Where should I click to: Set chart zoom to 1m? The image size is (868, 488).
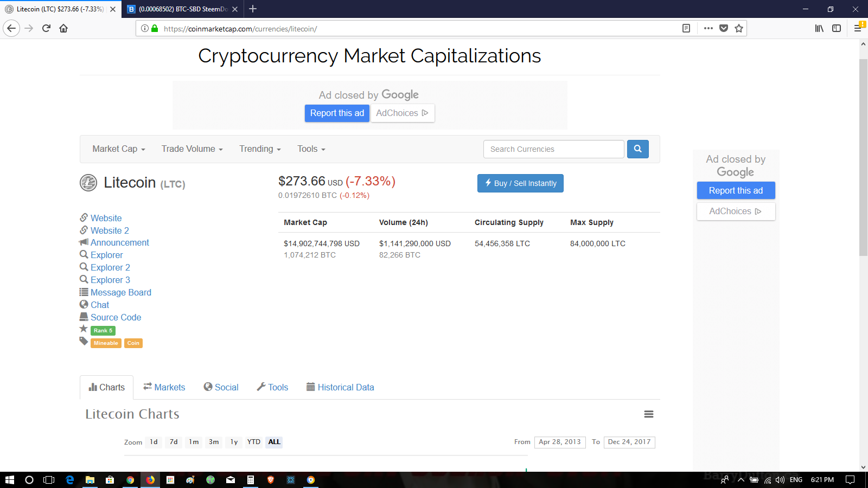click(194, 442)
